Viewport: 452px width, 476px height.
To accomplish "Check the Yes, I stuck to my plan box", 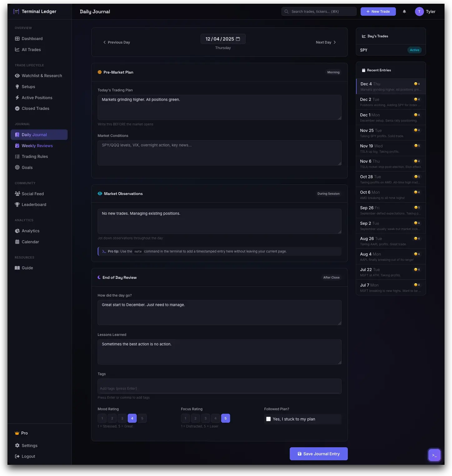I will 268,419.
